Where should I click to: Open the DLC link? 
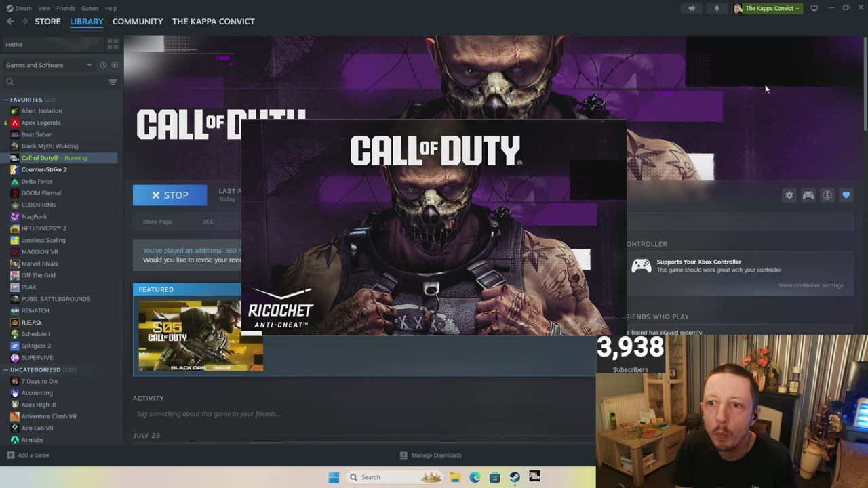coord(208,222)
